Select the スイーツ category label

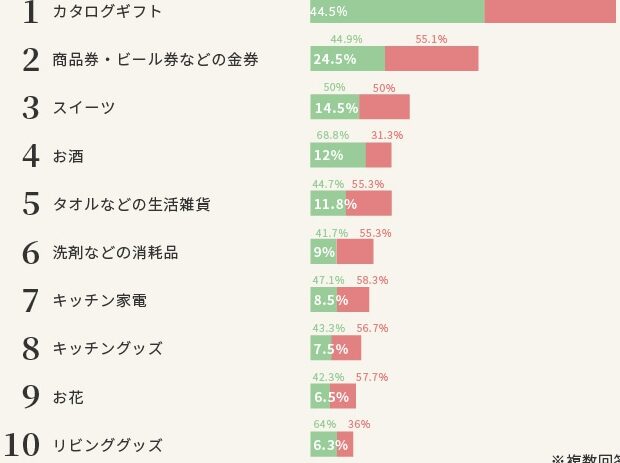(84, 108)
